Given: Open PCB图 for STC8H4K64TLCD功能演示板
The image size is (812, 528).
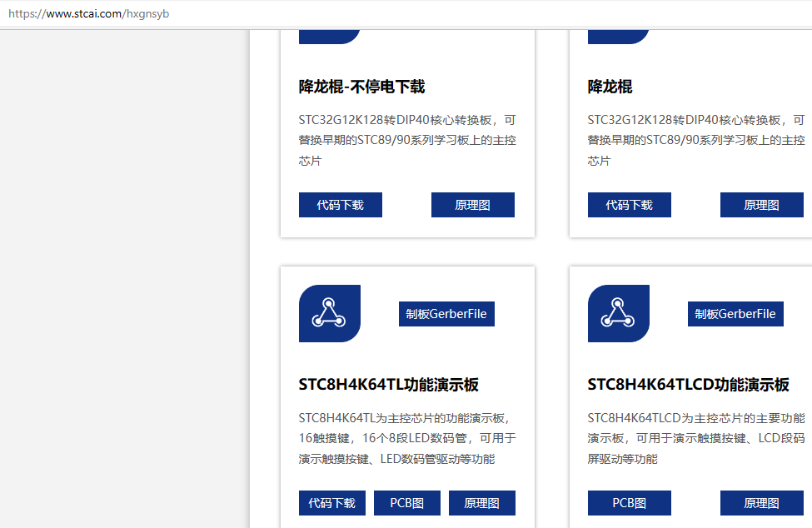Looking at the screenshot, I should click(630, 503).
